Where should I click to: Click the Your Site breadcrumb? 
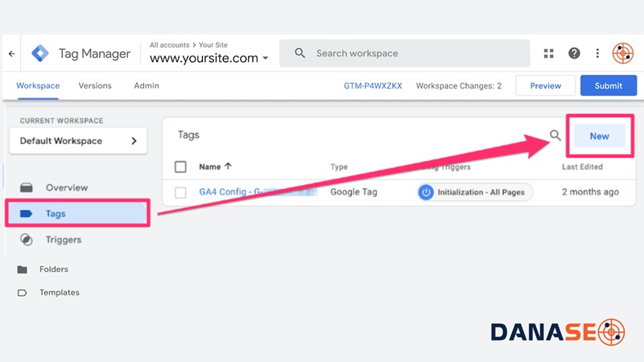pos(213,45)
